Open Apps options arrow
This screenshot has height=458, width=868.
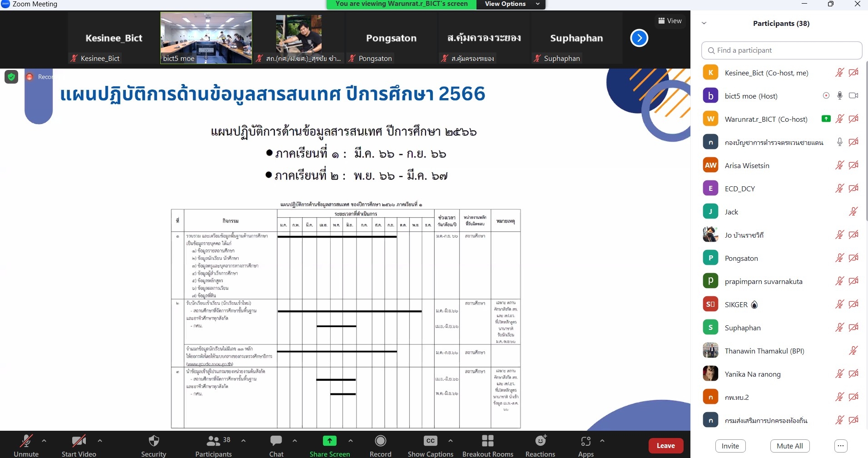(x=602, y=441)
